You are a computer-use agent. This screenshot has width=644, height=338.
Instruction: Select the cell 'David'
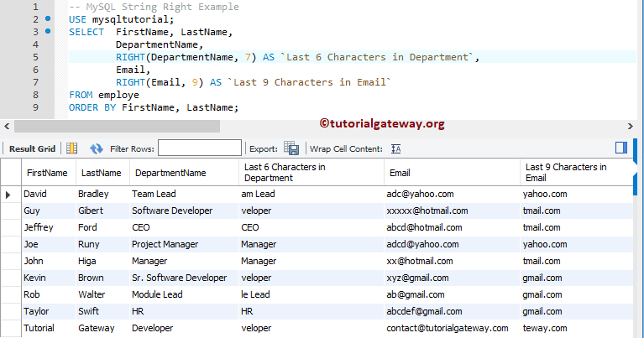tap(49, 194)
